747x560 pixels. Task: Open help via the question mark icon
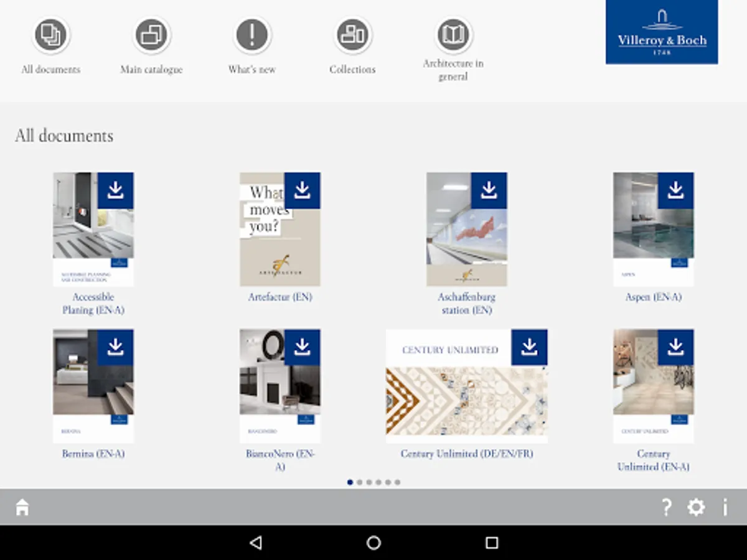point(666,507)
